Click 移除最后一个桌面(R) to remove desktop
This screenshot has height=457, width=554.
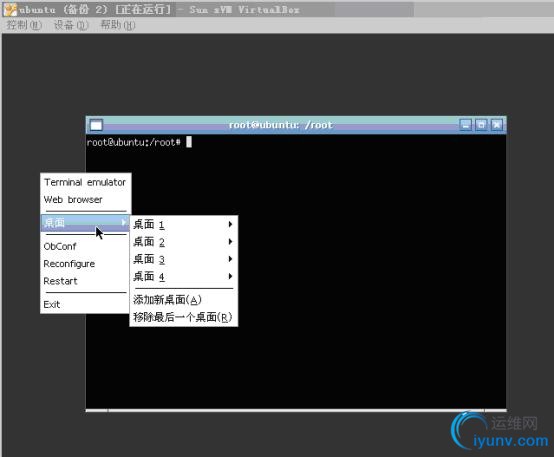[x=183, y=317]
